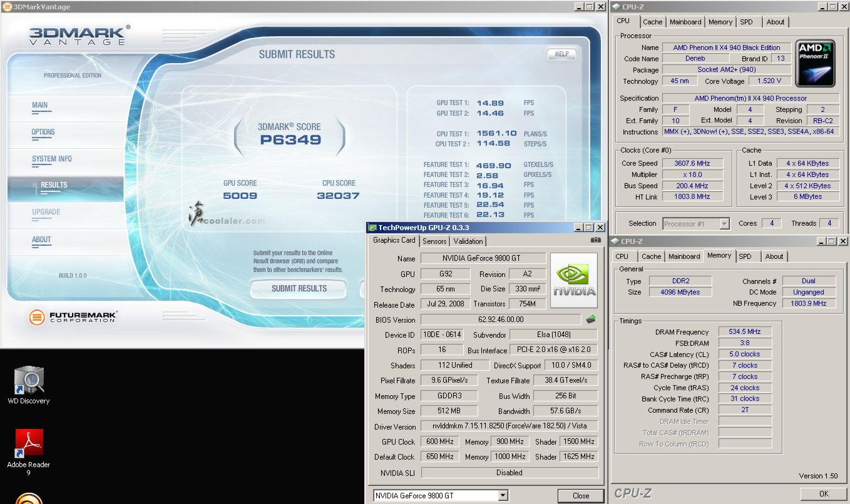Open the Cache tab in upper CPU-Z

pos(653,22)
